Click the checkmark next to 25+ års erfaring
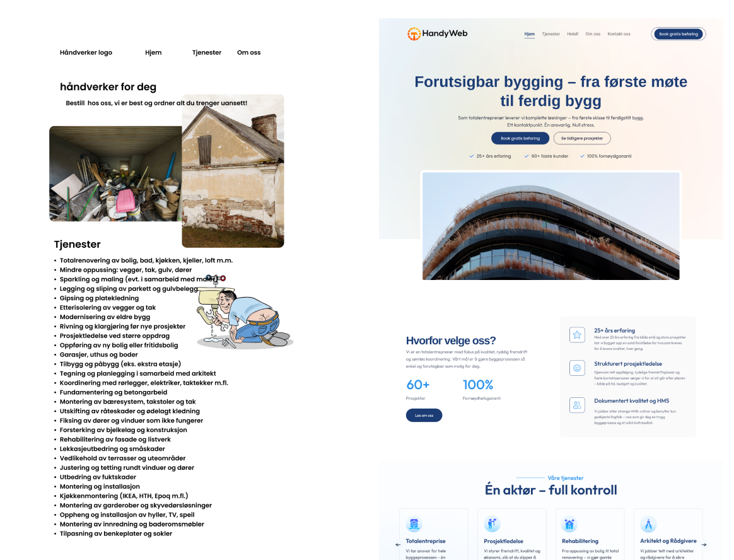 click(472, 156)
